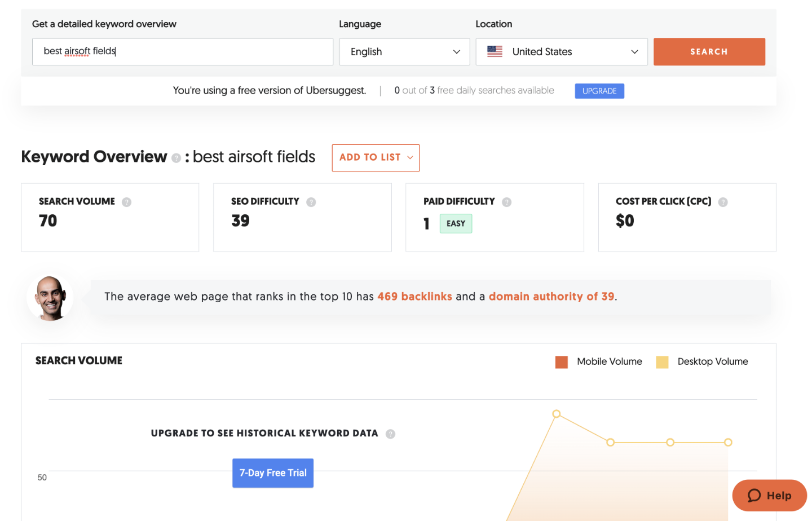The height and width of the screenshot is (521, 812).
Task: Click the United States flag icon
Action: (x=495, y=51)
